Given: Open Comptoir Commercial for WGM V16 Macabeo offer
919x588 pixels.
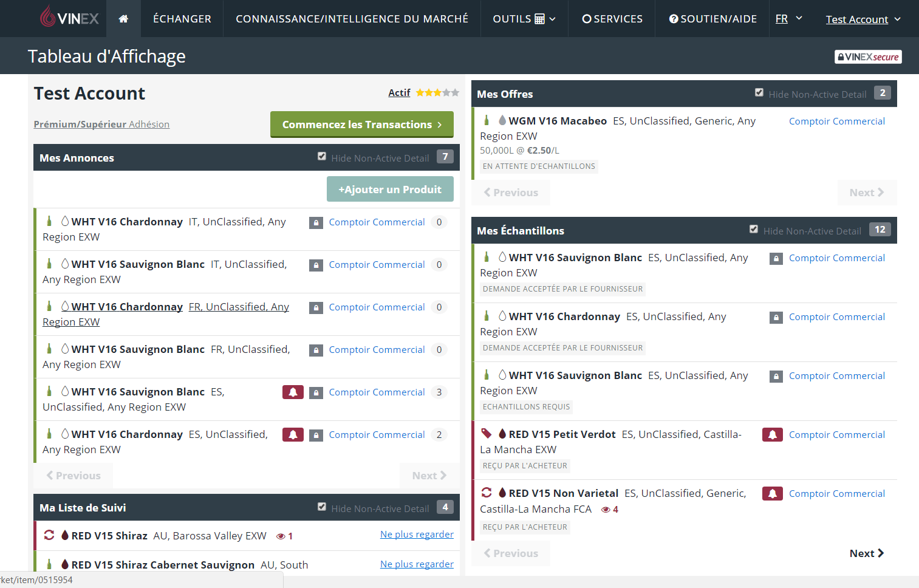Looking at the screenshot, I should coord(837,121).
